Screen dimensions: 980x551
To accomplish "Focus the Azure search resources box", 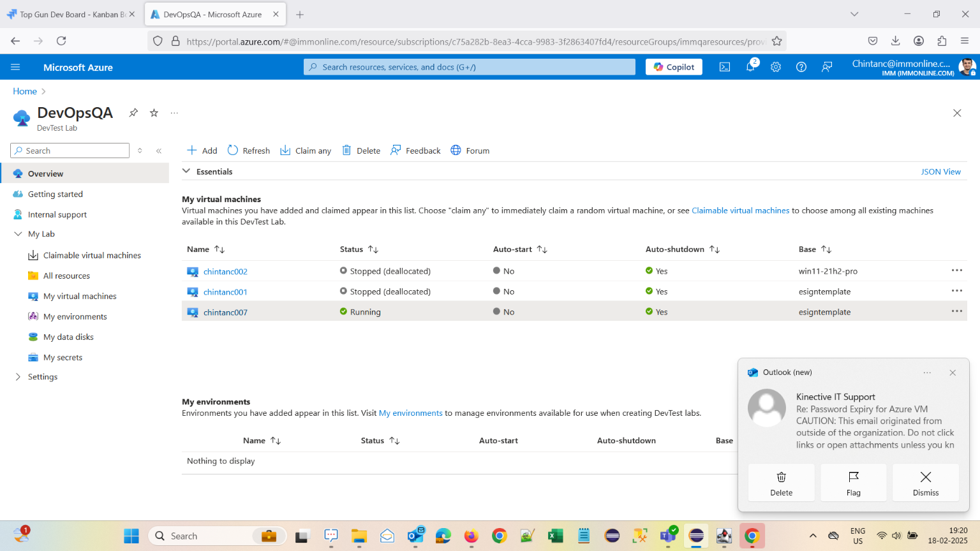I will [x=470, y=67].
